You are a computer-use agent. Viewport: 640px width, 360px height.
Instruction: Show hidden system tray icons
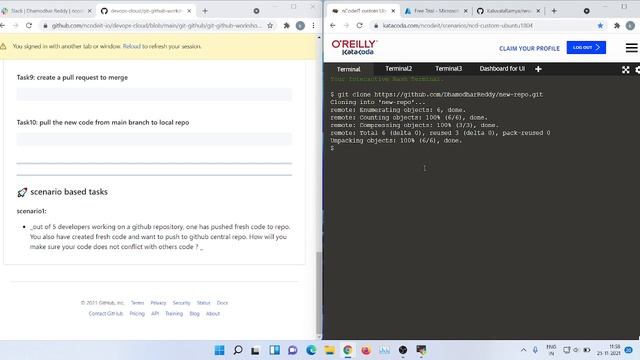523,350
